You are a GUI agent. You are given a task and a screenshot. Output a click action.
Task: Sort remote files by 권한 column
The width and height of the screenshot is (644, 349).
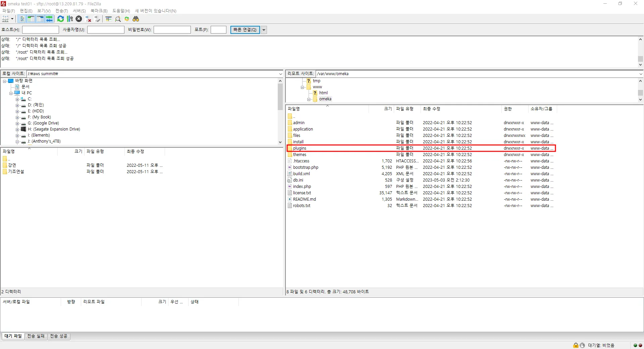coord(515,109)
